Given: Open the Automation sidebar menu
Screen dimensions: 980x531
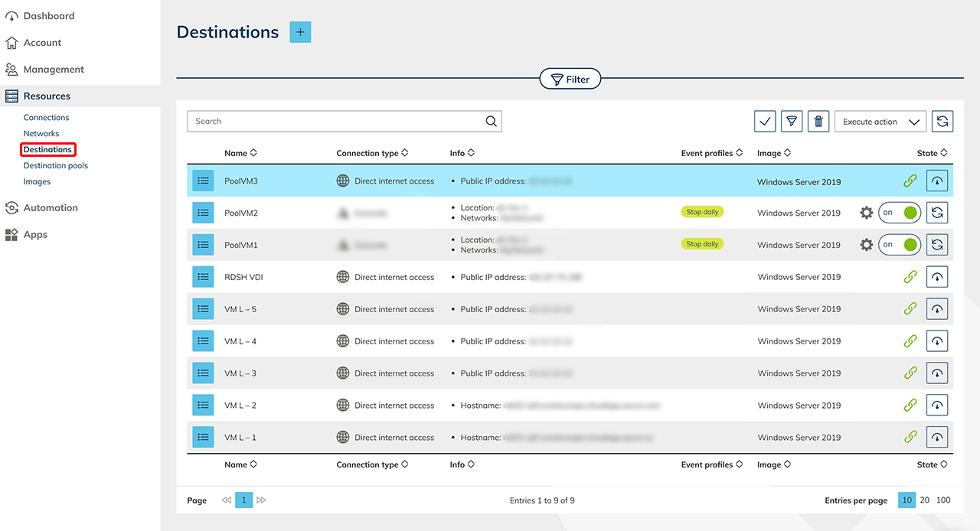Looking at the screenshot, I should point(51,207).
